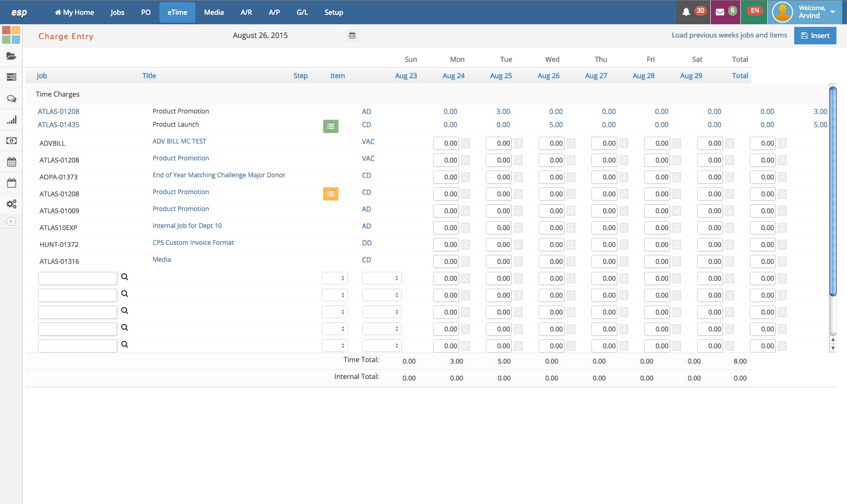The height and width of the screenshot is (504, 847).
Task: Click the bar chart sidebar icon
Action: (x=11, y=120)
